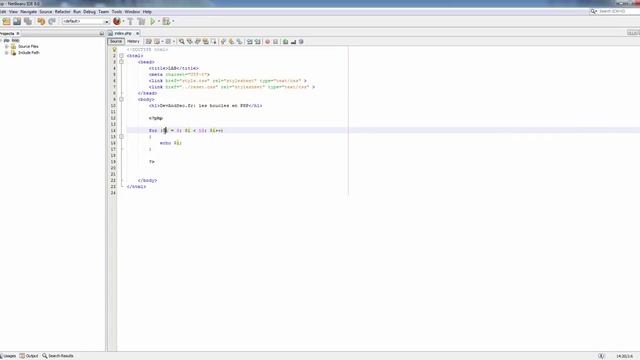640x360 pixels.
Task: Click the Next Bookmark icon
Action: pyautogui.click(x=231, y=42)
